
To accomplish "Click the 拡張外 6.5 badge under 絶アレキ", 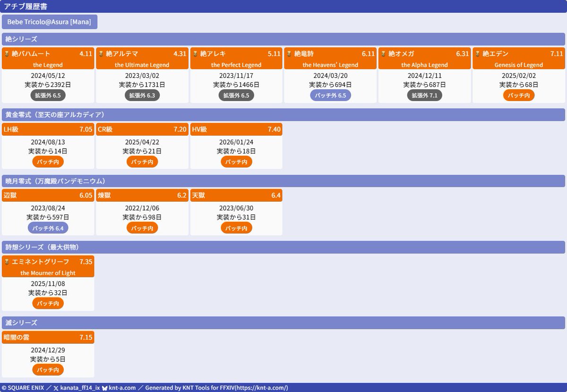I will click(x=236, y=95).
